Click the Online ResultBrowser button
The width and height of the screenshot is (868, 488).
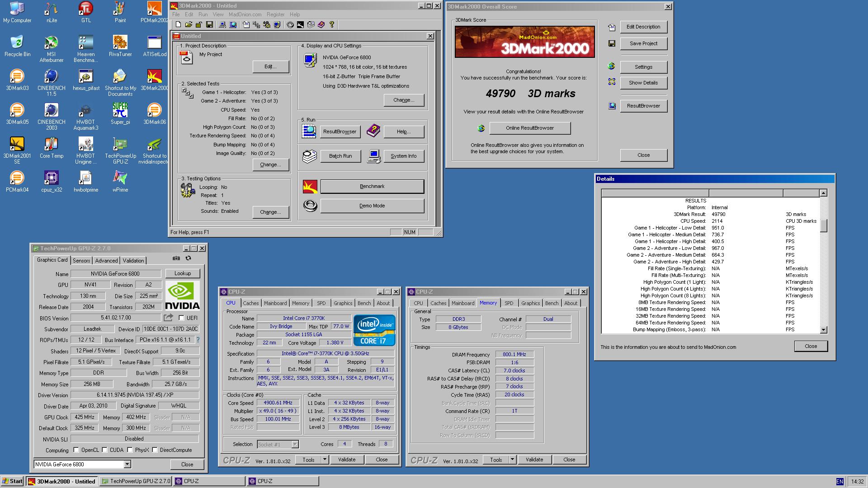[530, 128]
